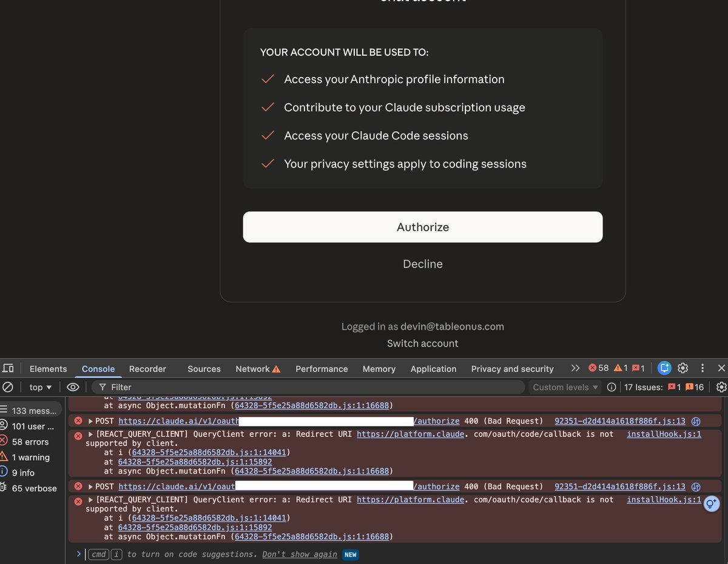Open the Network tab
Screen dimensions: 728x564
258,369
